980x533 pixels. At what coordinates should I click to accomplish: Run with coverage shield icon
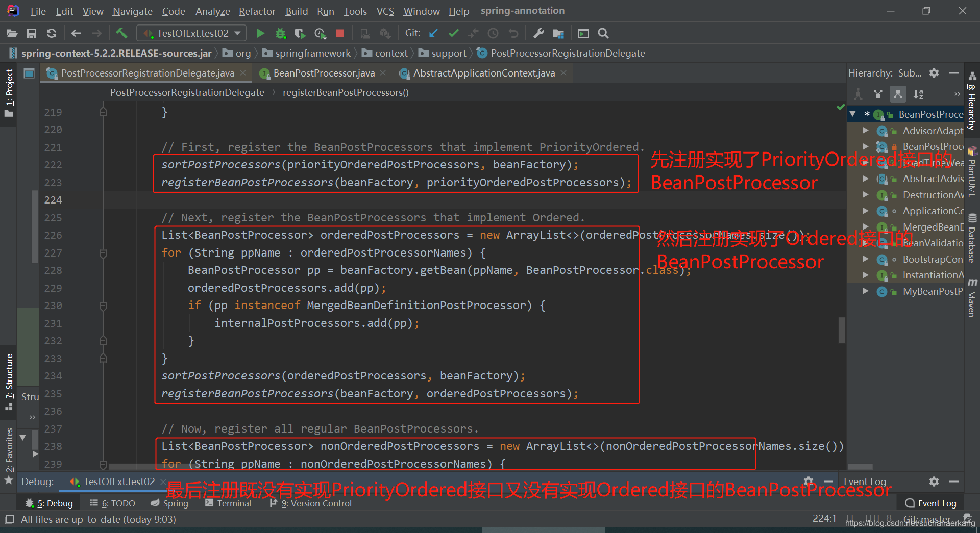300,33
